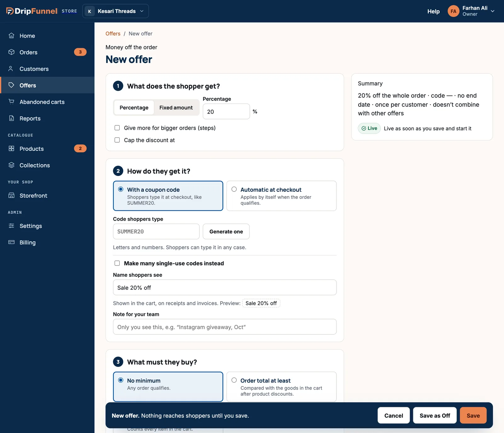Click the orange Save button
This screenshot has height=433, width=504.
(x=473, y=415)
